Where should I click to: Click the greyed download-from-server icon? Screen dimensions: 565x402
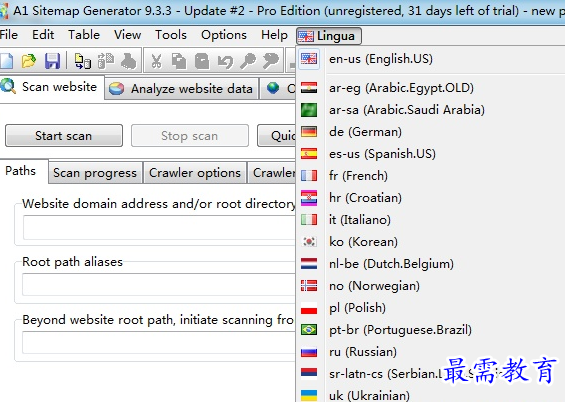[106, 61]
